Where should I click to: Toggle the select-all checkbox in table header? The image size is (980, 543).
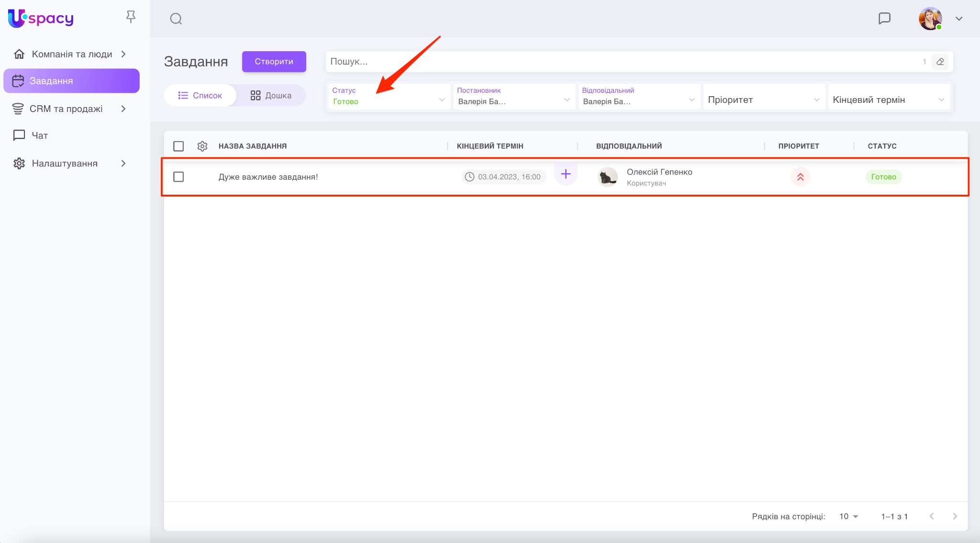(x=178, y=146)
